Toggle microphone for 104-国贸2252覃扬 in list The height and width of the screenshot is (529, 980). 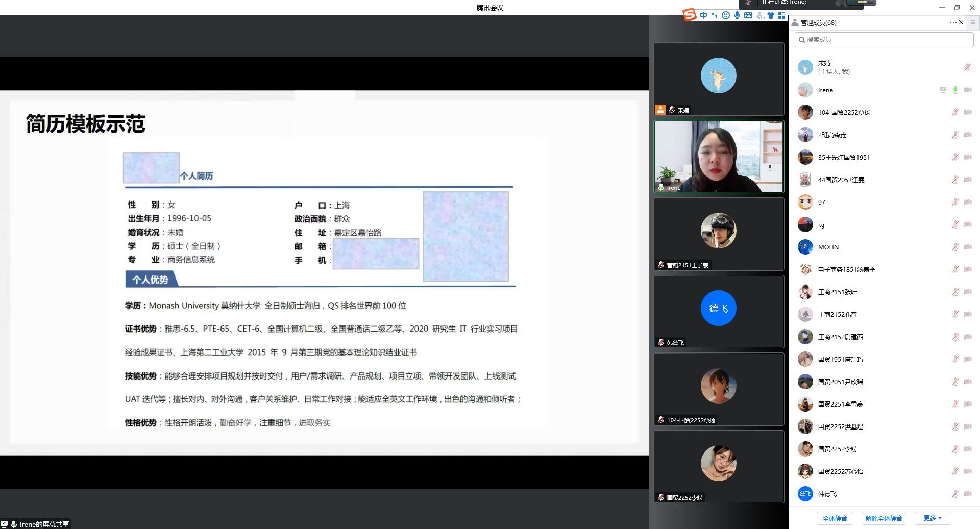pos(955,112)
